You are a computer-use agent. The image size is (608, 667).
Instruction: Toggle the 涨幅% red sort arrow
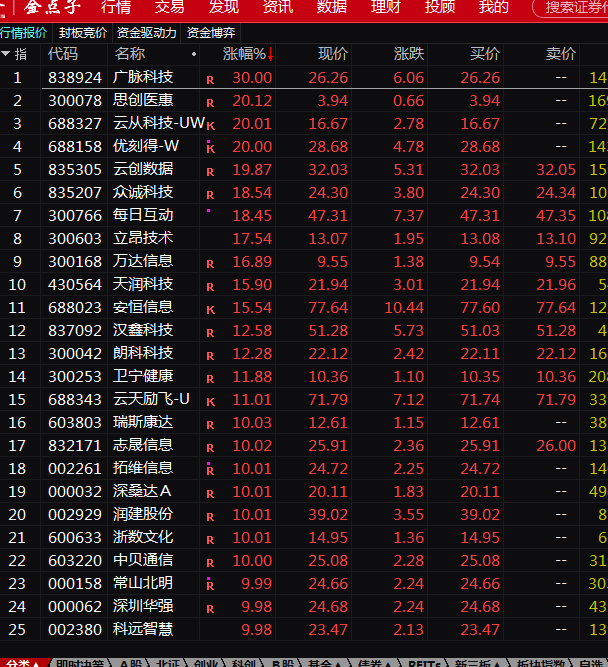tap(270, 54)
